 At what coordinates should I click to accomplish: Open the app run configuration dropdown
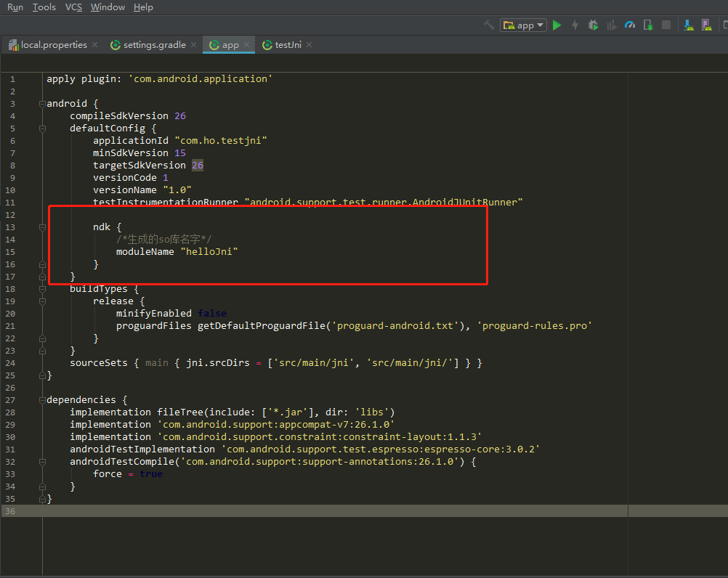click(x=523, y=25)
